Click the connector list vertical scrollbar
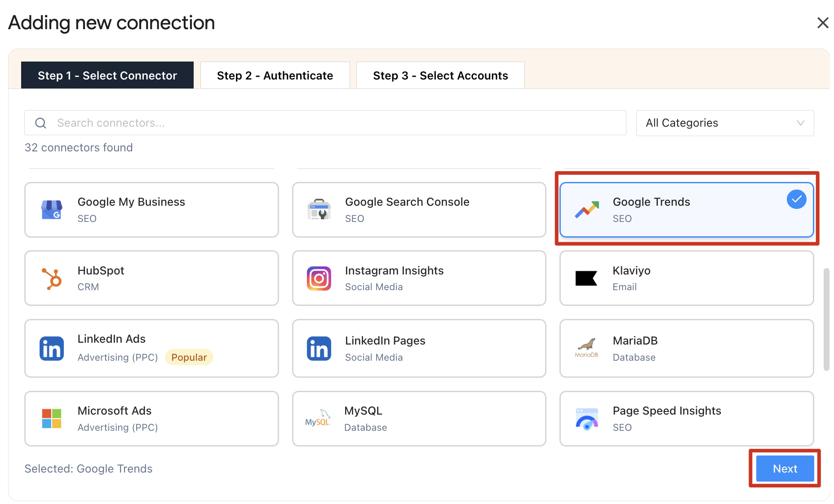This screenshot has width=834, height=504. [826, 319]
